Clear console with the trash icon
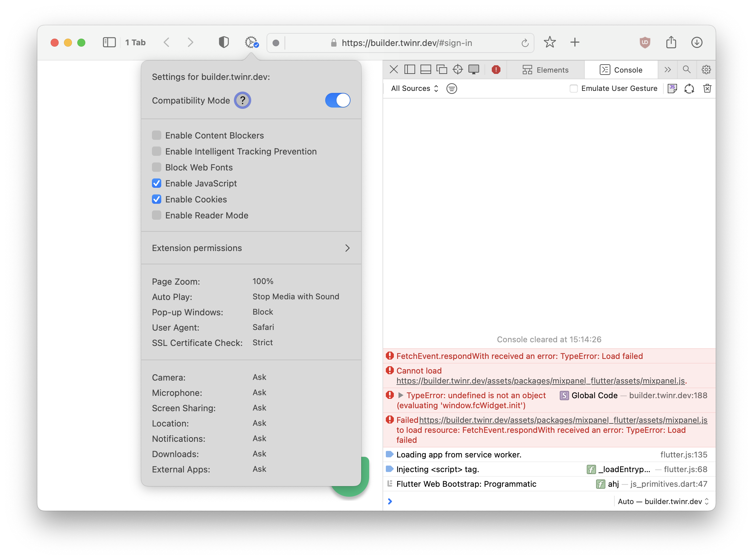 pos(707,89)
